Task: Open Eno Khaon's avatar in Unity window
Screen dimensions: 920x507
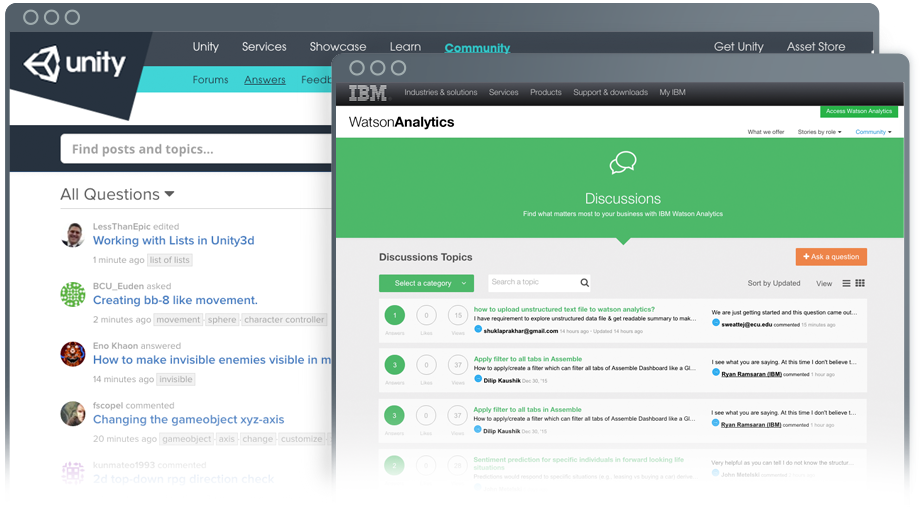Action: pyautogui.click(x=73, y=354)
